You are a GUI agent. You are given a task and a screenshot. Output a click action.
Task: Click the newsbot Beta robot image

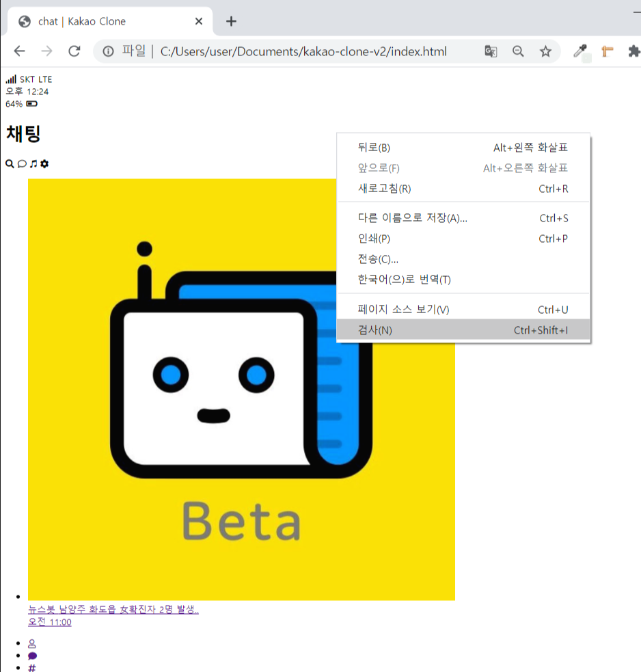pyautogui.click(x=241, y=389)
